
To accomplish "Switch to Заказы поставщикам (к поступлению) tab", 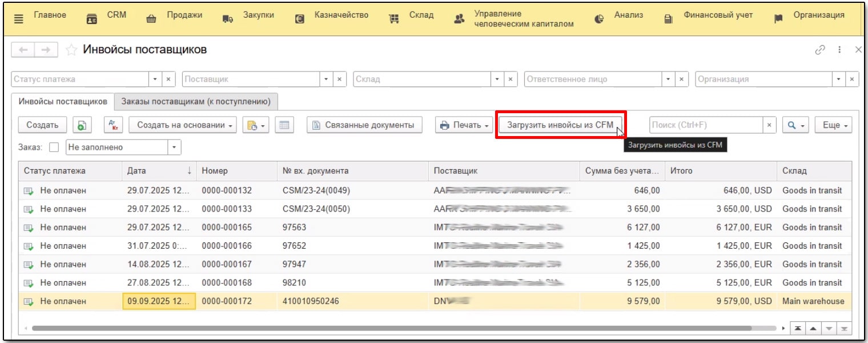I will coord(195,102).
